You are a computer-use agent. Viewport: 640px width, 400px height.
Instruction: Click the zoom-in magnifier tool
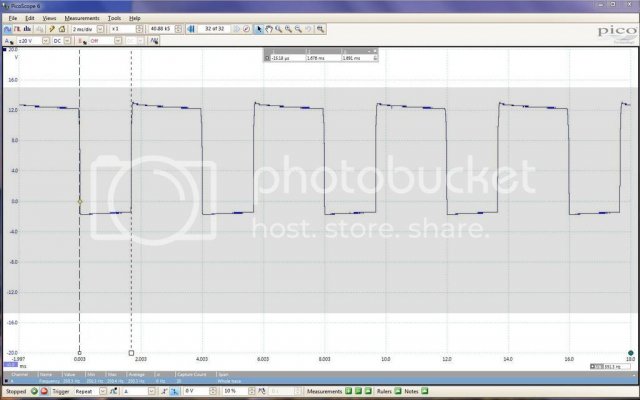pos(288,29)
